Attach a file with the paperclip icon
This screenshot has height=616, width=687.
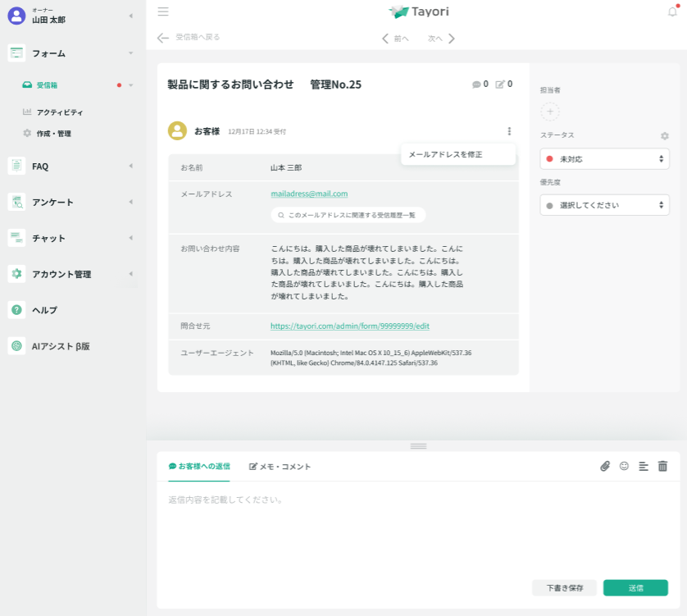point(605,466)
